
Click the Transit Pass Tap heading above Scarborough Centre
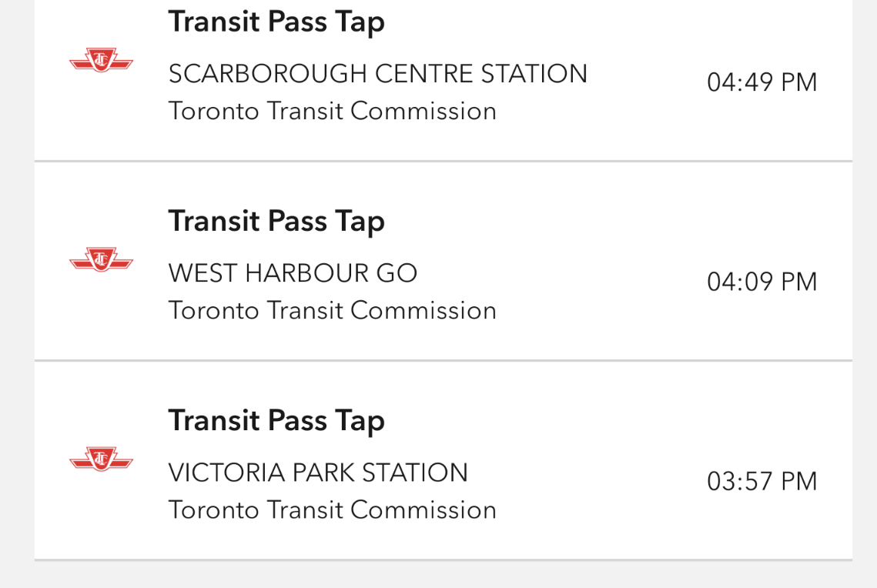point(276,22)
